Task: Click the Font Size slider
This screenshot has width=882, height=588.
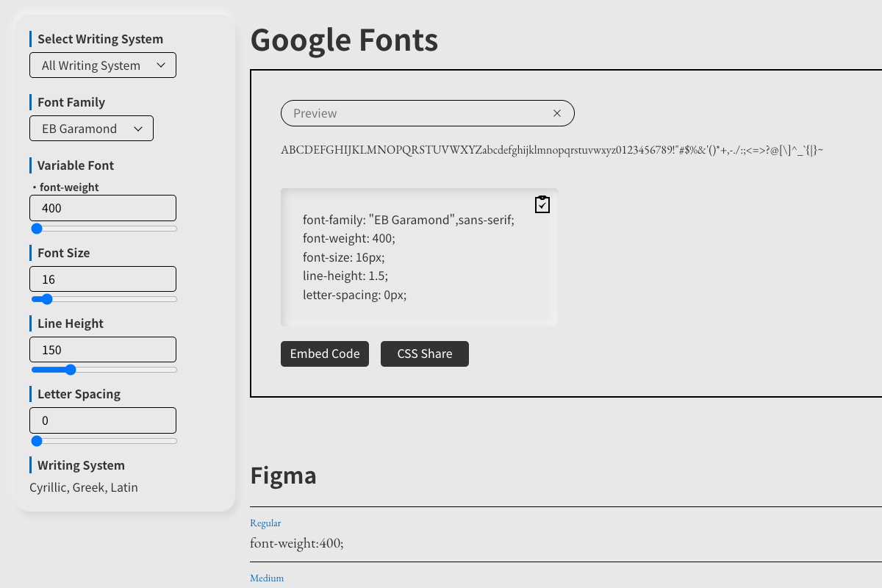Action: coord(104,299)
